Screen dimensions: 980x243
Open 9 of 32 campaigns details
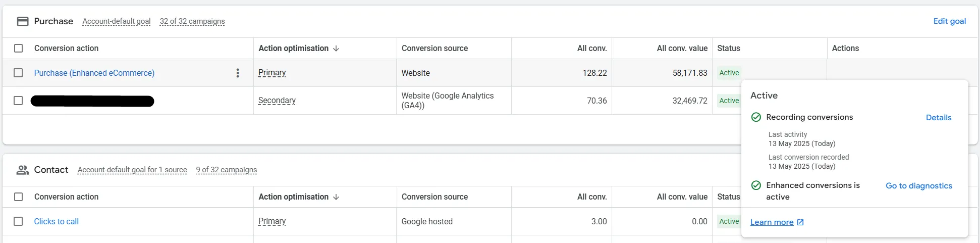pyautogui.click(x=227, y=170)
